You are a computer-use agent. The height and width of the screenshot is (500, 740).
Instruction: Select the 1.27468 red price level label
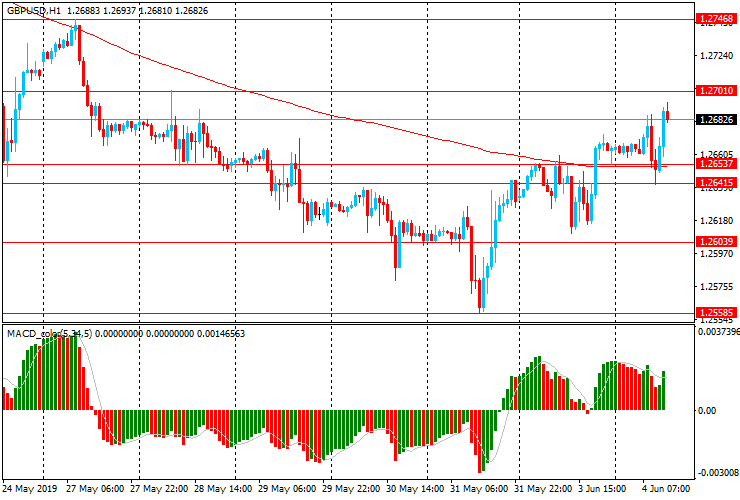point(716,19)
